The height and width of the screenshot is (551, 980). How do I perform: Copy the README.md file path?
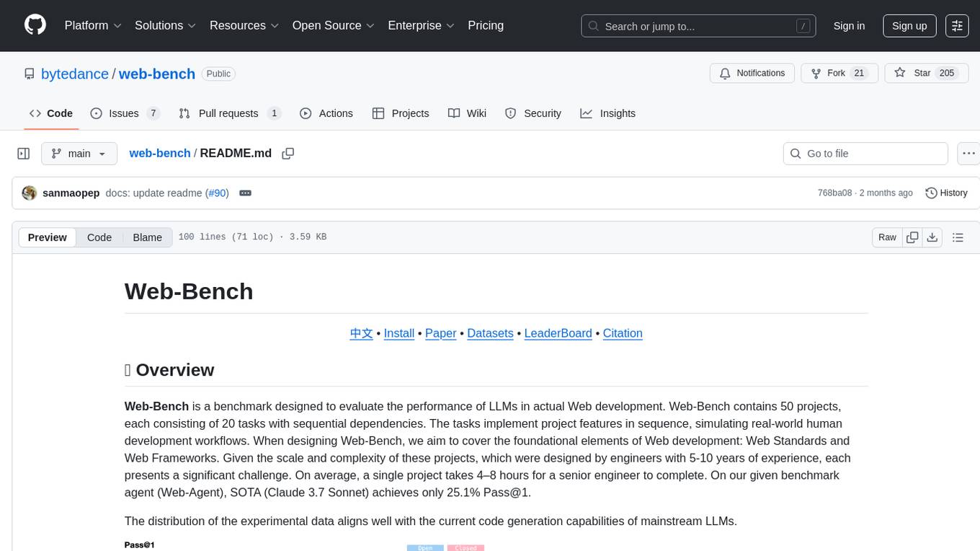click(x=288, y=154)
